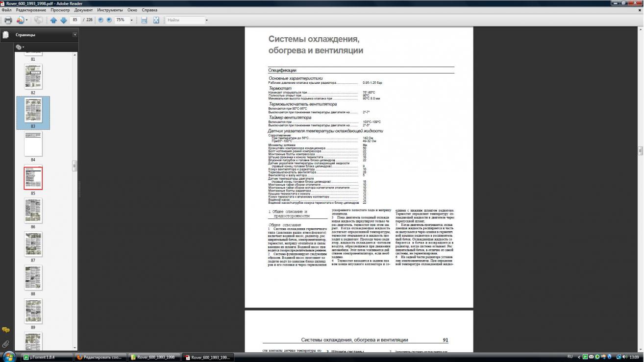Open the Attachments paperclip panel
The height and width of the screenshot is (362, 644).
coord(6,344)
